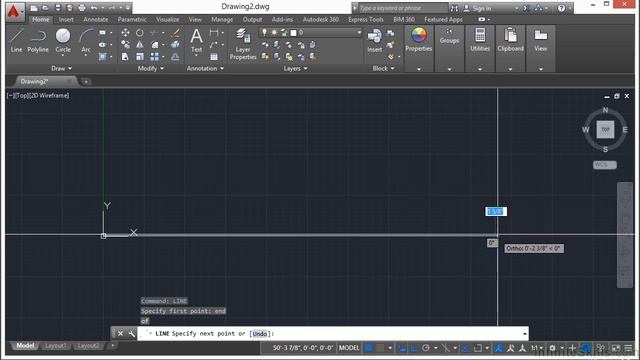Switch to the Layout1 tab

tap(56, 346)
